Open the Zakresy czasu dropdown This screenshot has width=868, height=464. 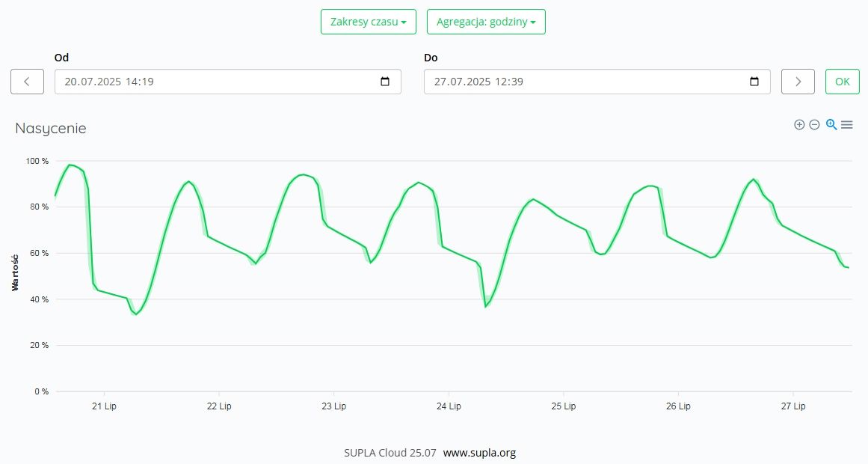tap(368, 22)
